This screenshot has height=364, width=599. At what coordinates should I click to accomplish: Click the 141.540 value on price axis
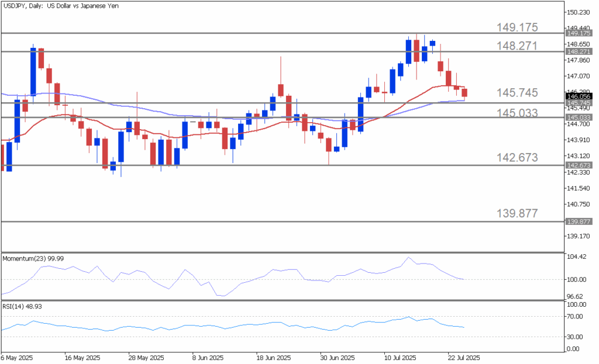point(579,189)
